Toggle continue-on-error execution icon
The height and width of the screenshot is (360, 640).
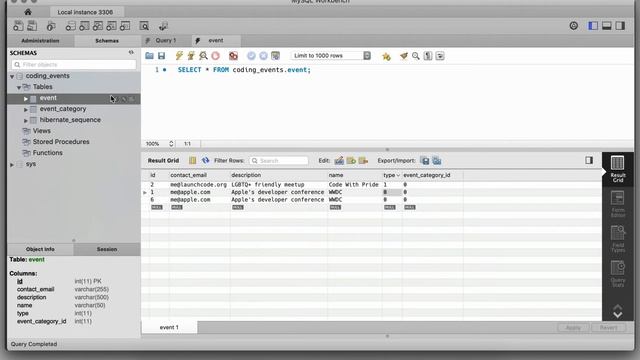[233, 56]
